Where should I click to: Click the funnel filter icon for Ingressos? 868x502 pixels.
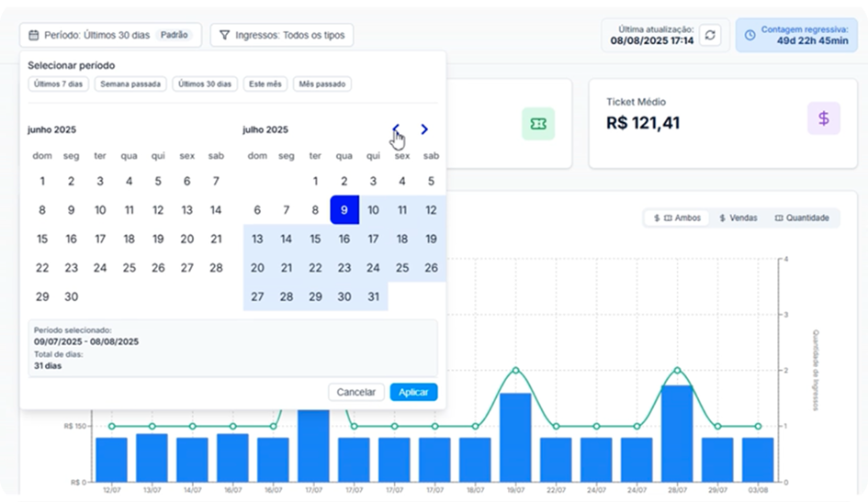(224, 36)
